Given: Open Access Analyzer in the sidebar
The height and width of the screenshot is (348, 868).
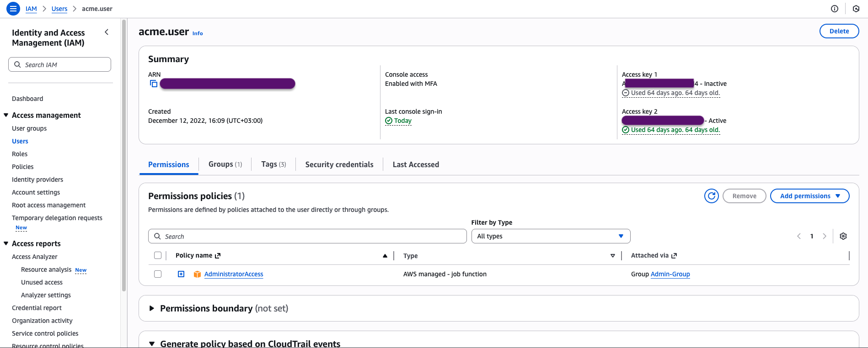Looking at the screenshot, I should [x=35, y=257].
